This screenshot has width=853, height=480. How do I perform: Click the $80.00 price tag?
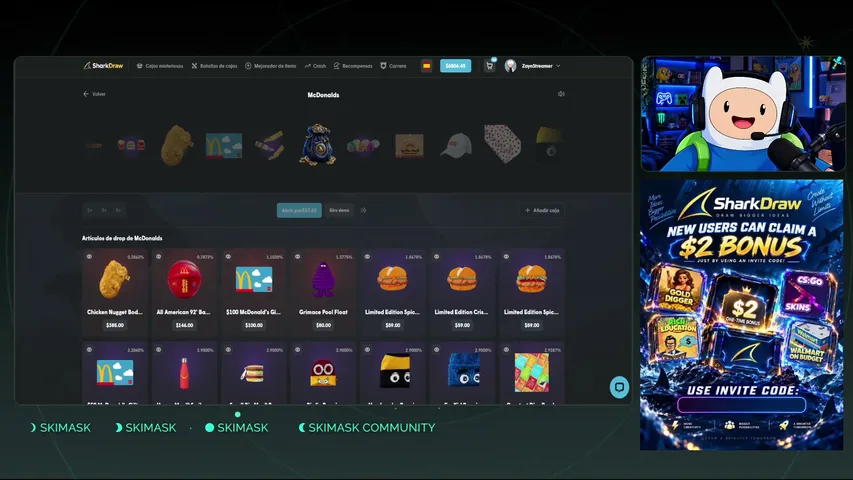[x=323, y=325]
